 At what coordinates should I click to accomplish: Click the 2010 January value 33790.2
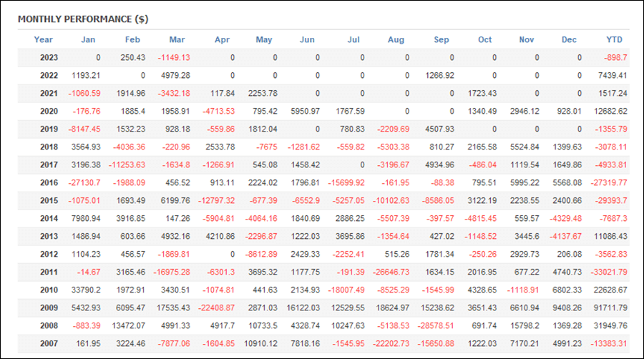tap(84, 290)
